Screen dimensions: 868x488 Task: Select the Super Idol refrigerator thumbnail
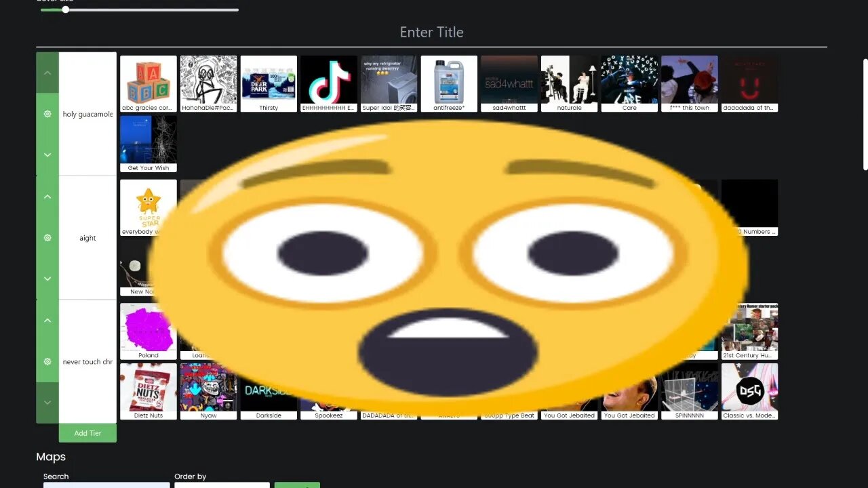(389, 84)
